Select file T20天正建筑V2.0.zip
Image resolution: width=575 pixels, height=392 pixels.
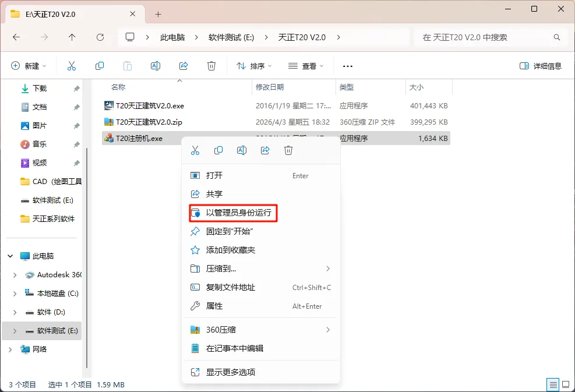[x=276, y=122]
